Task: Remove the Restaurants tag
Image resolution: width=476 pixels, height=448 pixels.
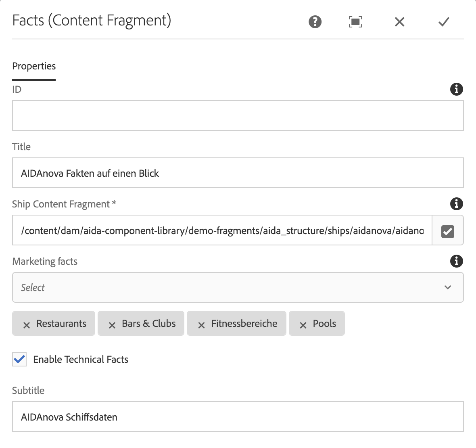Action: 27,325
